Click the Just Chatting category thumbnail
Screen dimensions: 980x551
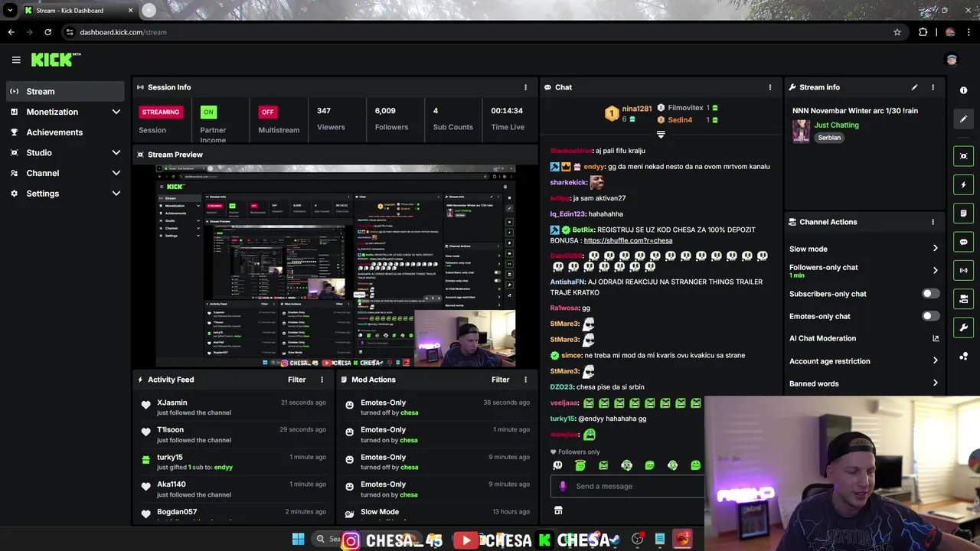(x=801, y=131)
